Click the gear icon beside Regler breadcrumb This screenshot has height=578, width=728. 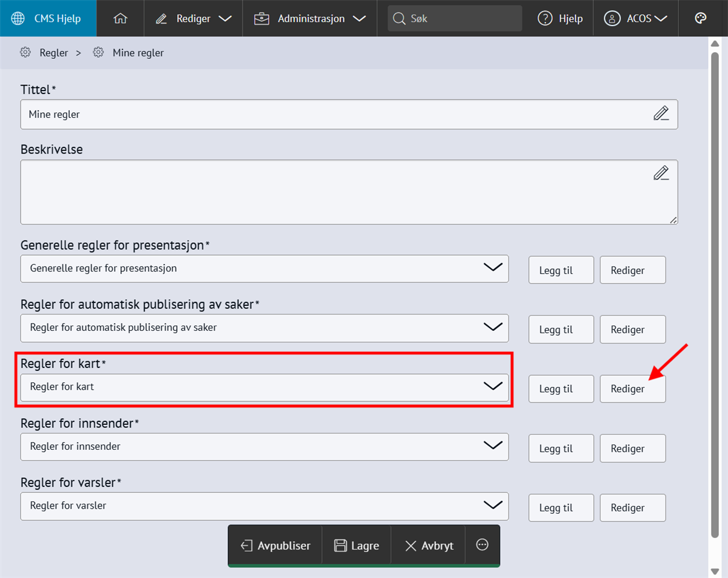pyautogui.click(x=25, y=53)
